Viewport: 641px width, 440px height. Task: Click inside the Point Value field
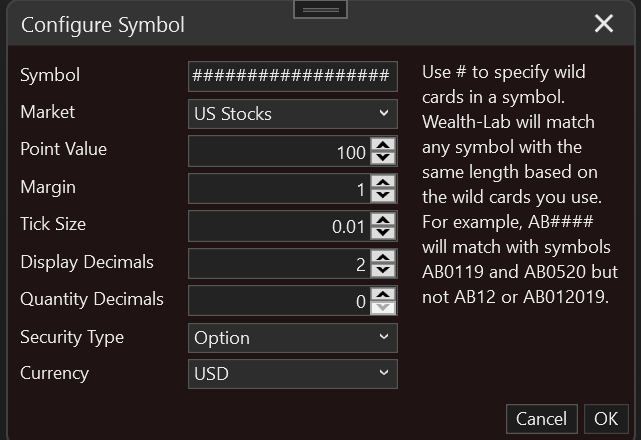(280, 151)
